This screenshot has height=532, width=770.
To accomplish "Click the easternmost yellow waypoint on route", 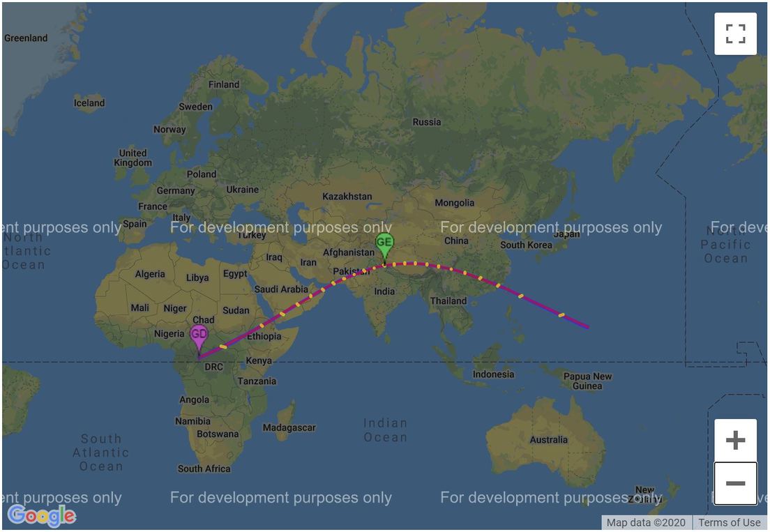I will 561,315.
